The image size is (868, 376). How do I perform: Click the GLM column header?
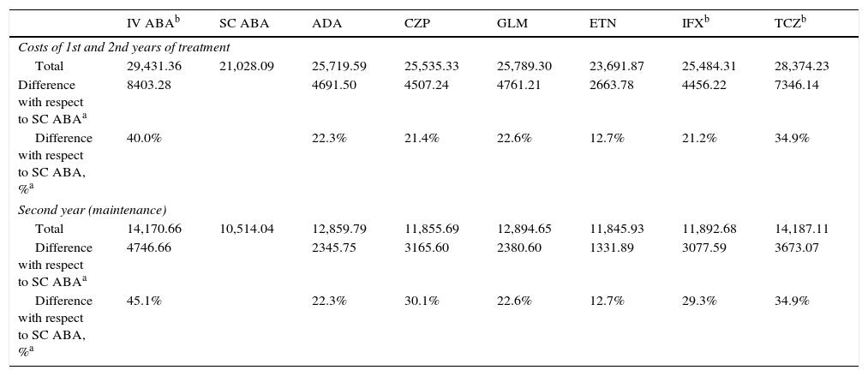pyautogui.click(x=510, y=24)
